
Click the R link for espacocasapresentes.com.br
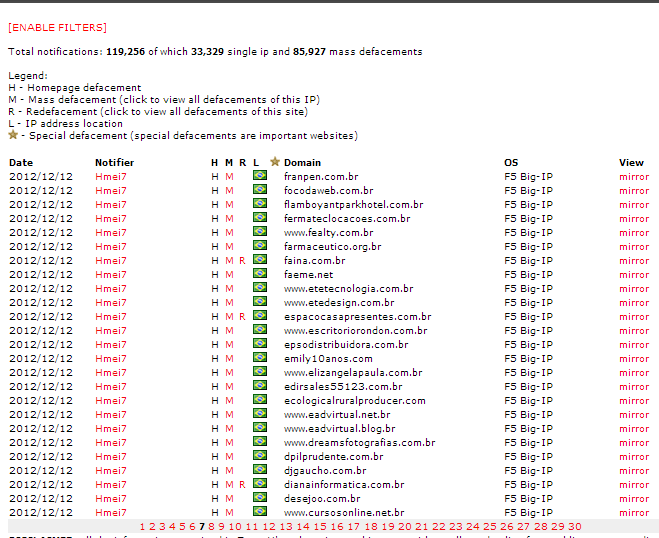point(242,317)
